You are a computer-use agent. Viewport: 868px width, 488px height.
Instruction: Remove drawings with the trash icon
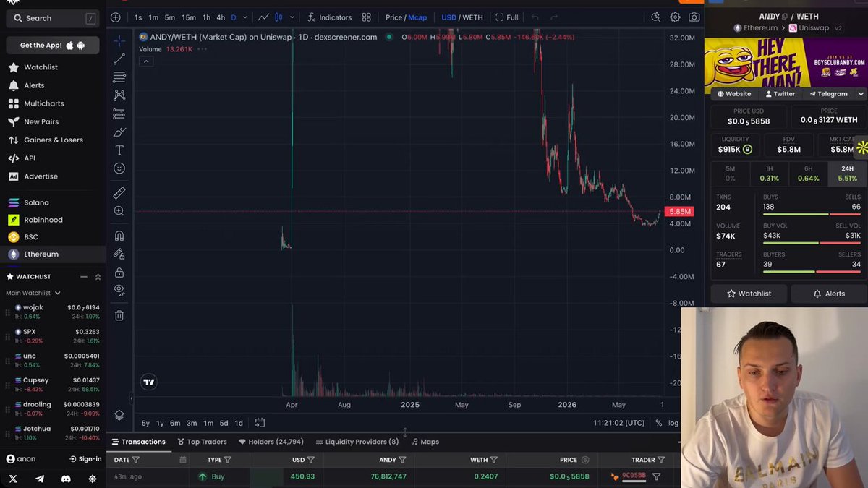click(119, 315)
